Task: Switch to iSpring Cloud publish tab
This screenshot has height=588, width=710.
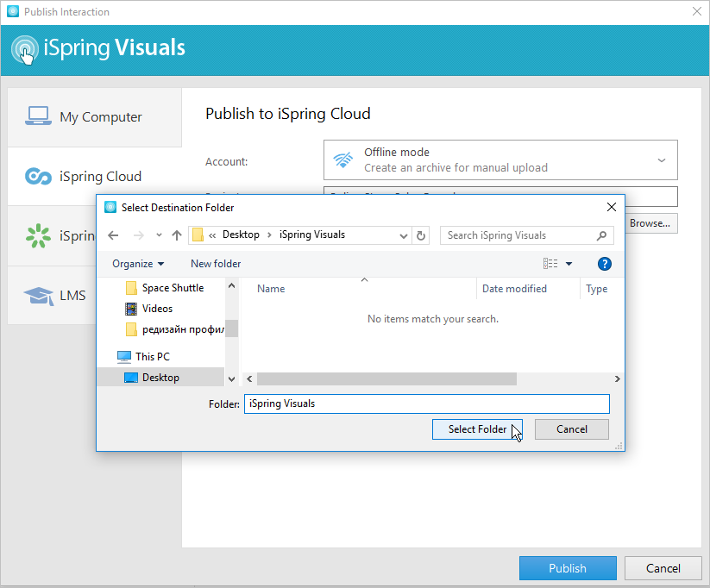Action: [95, 176]
